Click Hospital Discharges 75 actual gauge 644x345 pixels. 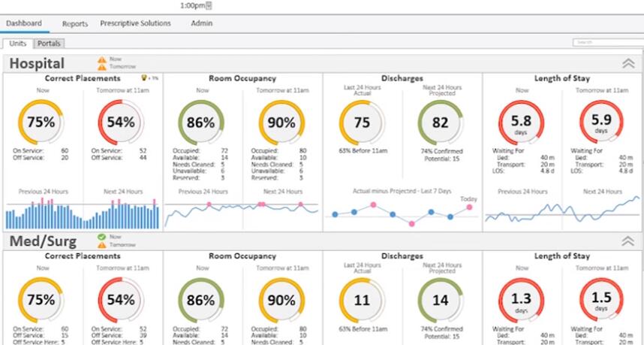[x=362, y=123]
